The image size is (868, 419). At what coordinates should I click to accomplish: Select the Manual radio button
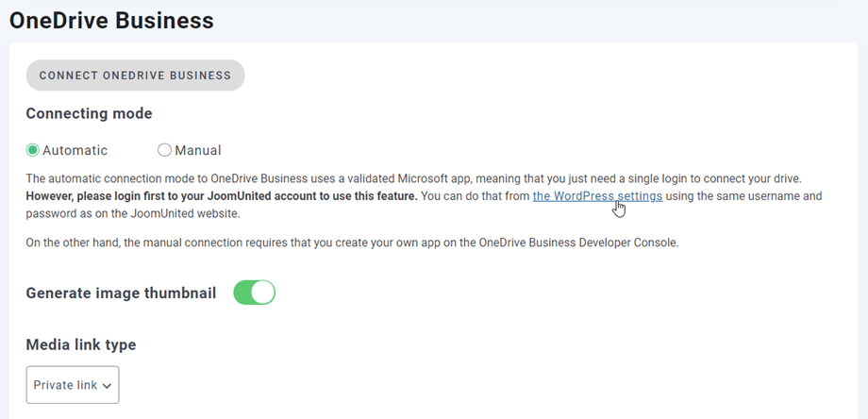(x=165, y=150)
